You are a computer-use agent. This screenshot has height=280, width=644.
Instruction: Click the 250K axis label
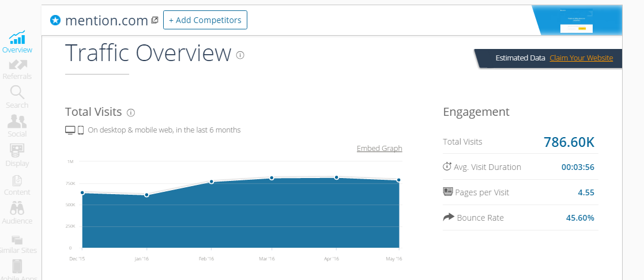click(x=71, y=226)
